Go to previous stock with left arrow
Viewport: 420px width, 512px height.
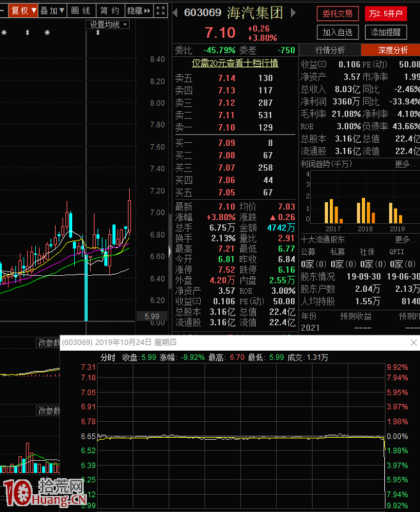click(175, 13)
